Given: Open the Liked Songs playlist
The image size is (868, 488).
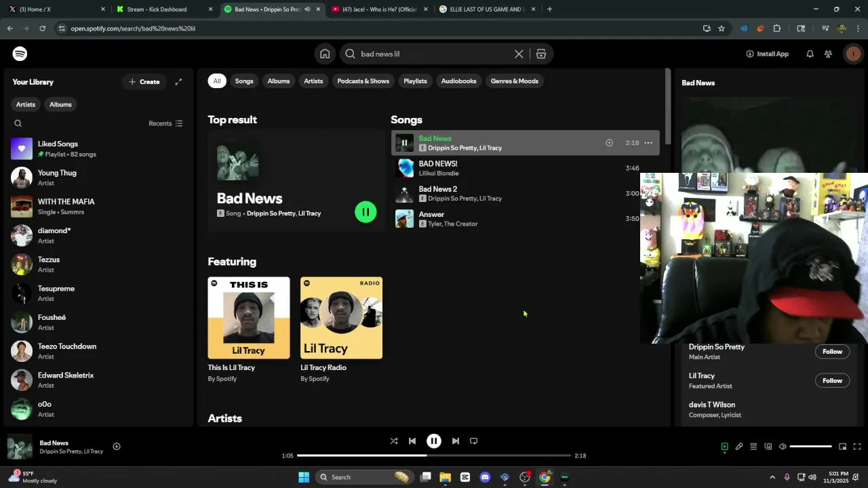Looking at the screenshot, I should [x=98, y=148].
